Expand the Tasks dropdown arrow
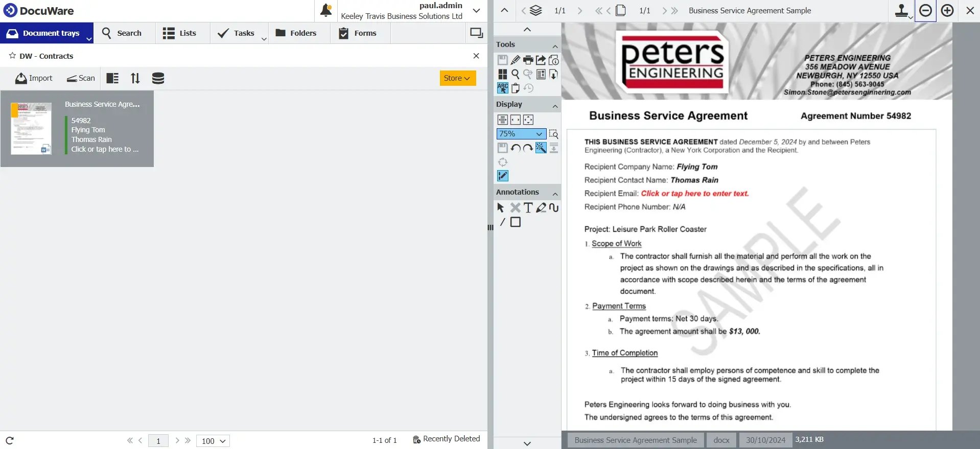 tap(264, 38)
